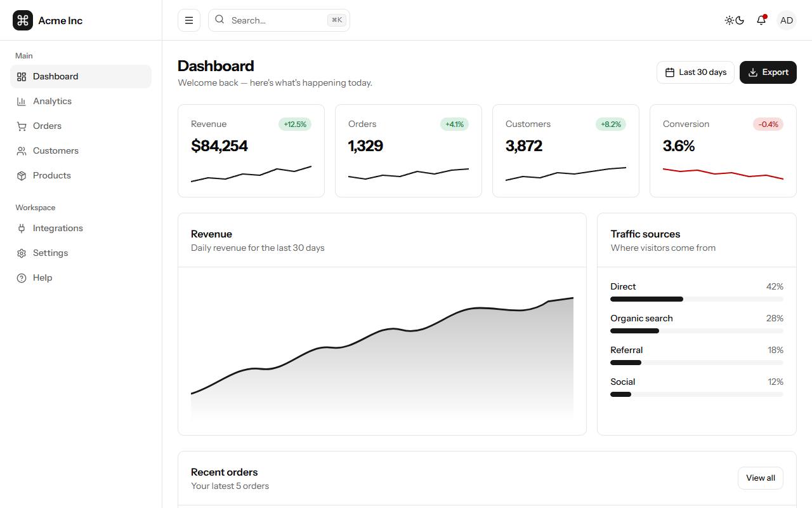Image resolution: width=812 pixels, height=508 pixels.
Task: Click the Organic search progress bar
Action: pos(697,331)
